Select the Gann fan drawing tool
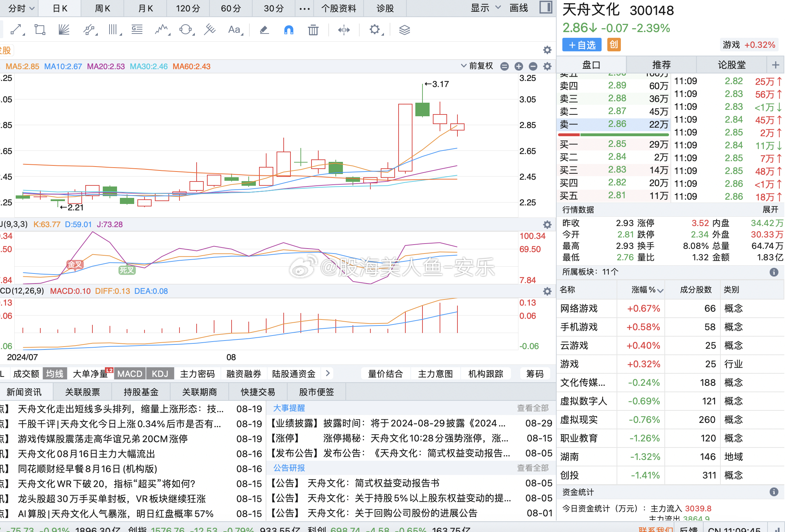 [64, 30]
